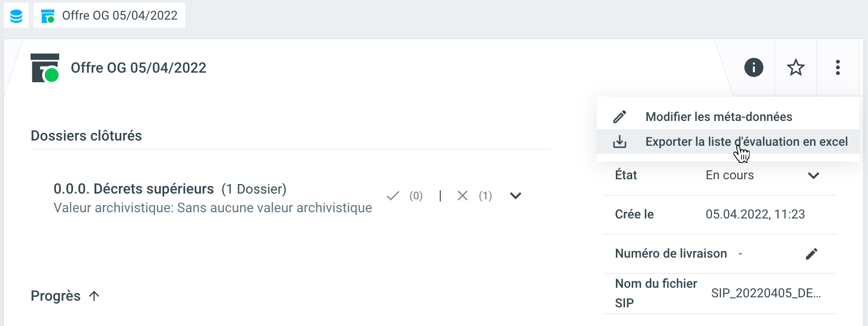Click the large offer archive icon in header
The image size is (868, 326).
45,68
